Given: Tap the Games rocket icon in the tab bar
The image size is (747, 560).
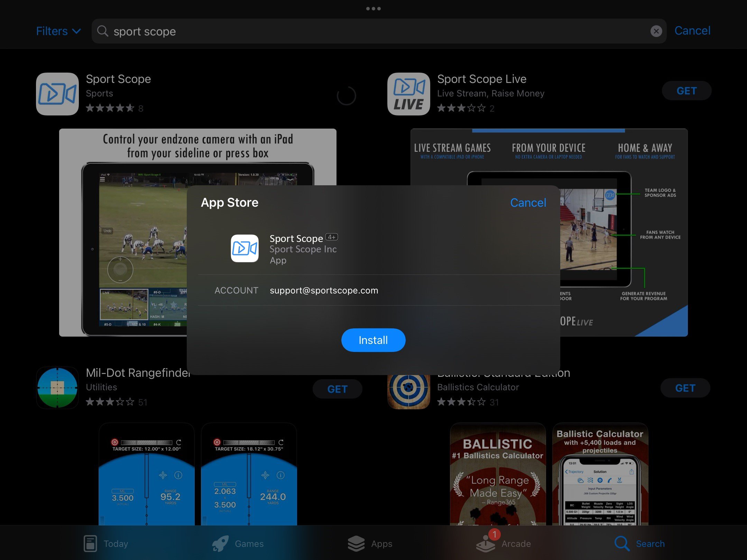Looking at the screenshot, I should pyautogui.click(x=223, y=543).
